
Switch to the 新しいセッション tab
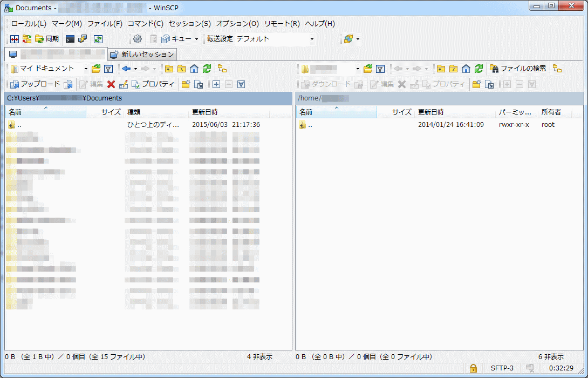[142, 55]
